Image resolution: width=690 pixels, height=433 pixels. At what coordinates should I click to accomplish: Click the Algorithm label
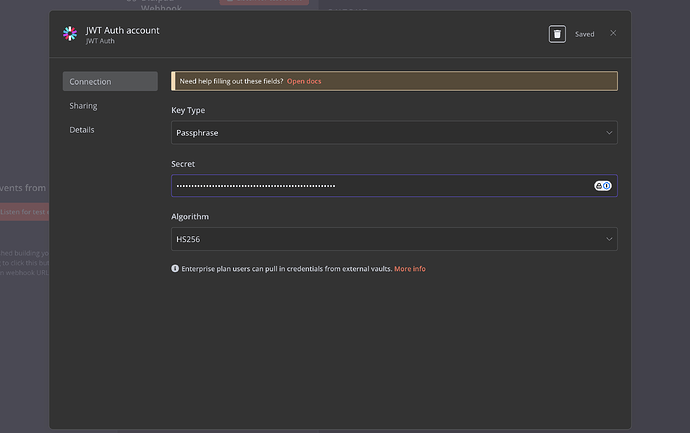tap(190, 216)
